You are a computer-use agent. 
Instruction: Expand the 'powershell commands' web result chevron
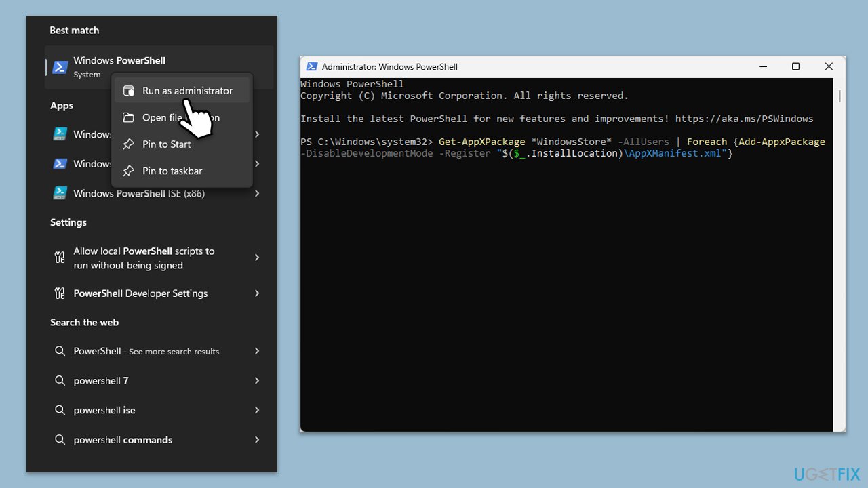257,440
